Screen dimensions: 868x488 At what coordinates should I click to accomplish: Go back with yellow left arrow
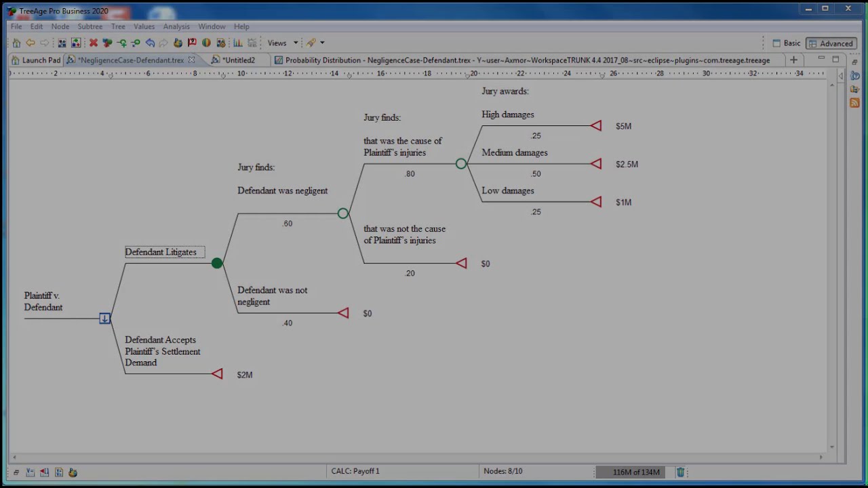[x=31, y=43]
